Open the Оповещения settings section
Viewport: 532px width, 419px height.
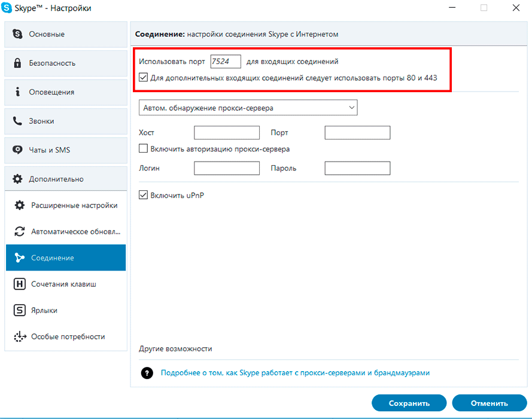tap(66, 92)
